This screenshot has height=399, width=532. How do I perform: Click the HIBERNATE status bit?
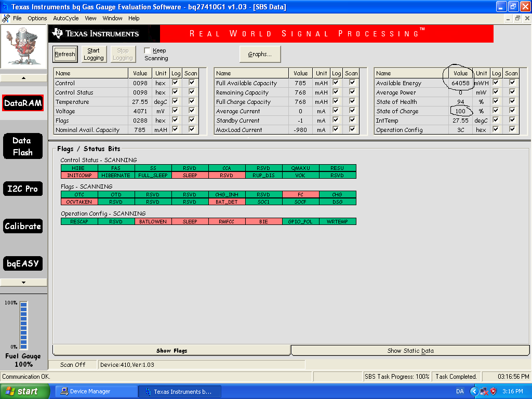pos(116,176)
